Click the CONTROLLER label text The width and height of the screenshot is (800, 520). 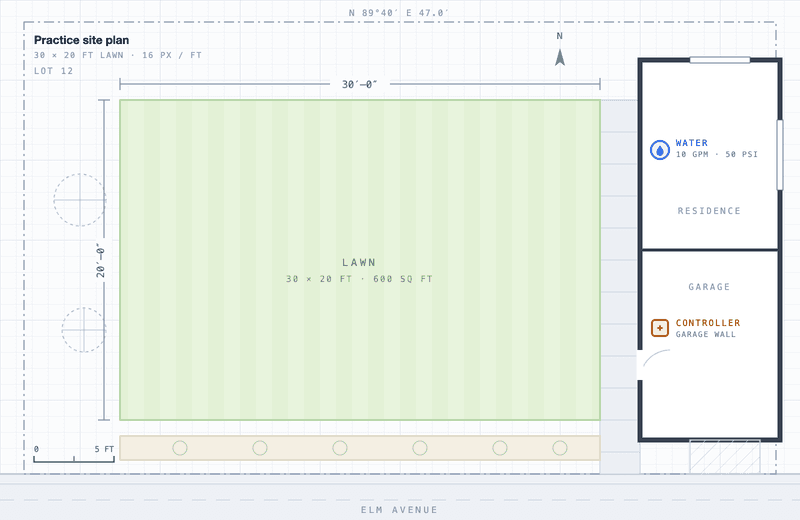[x=708, y=323]
